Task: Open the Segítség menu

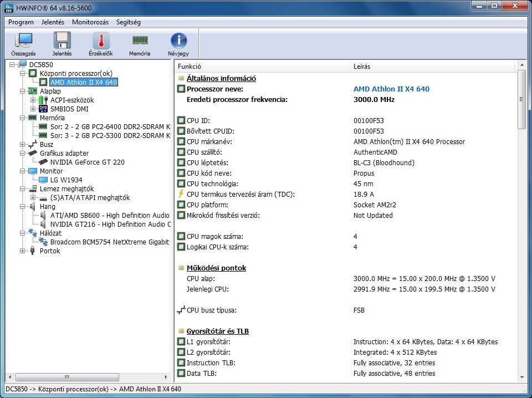Action: coord(128,22)
